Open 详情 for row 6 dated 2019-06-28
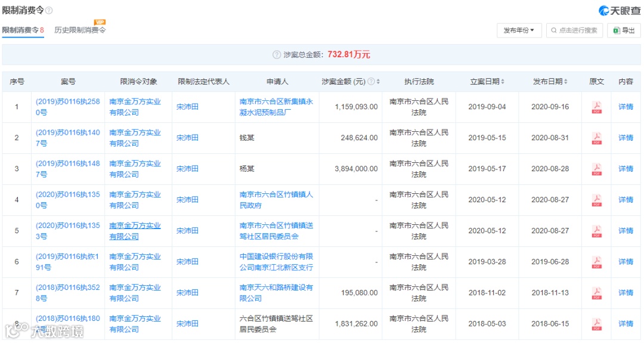Viewport: 644px width, 343px height. click(x=626, y=262)
